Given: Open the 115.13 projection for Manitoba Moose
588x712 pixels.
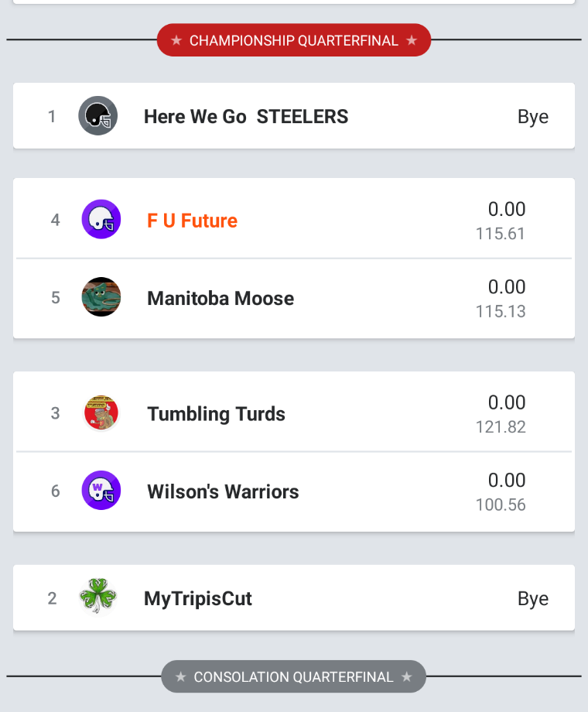Looking at the screenshot, I should (501, 311).
